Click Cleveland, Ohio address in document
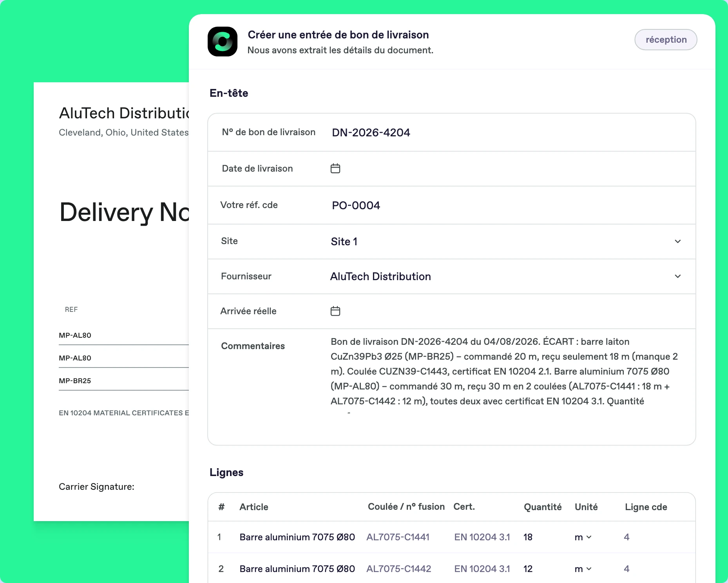Viewport: 728px width, 583px height. pos(124,132)
